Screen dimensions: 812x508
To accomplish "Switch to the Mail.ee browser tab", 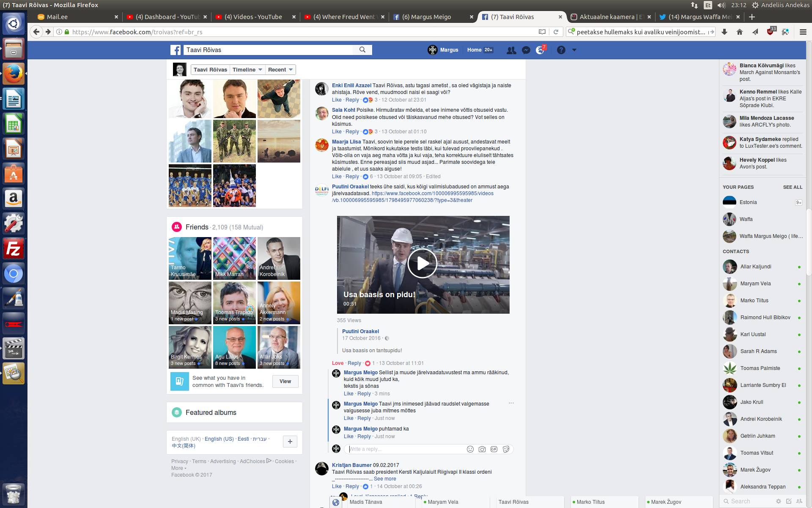I will pyautogui.click(x=57, y=17).
